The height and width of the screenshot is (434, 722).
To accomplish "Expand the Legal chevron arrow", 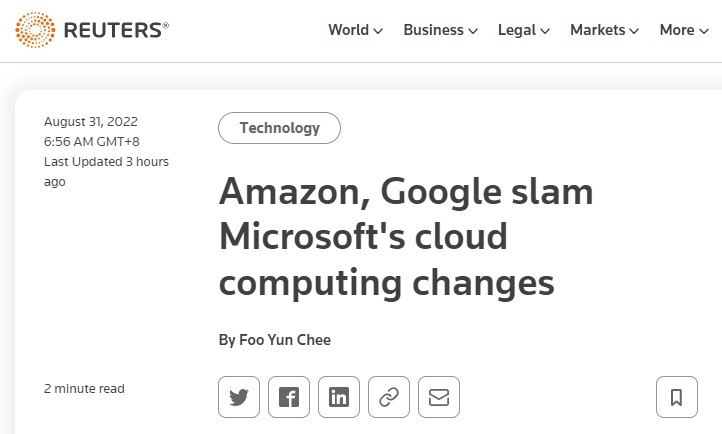I will pos(545,31).
